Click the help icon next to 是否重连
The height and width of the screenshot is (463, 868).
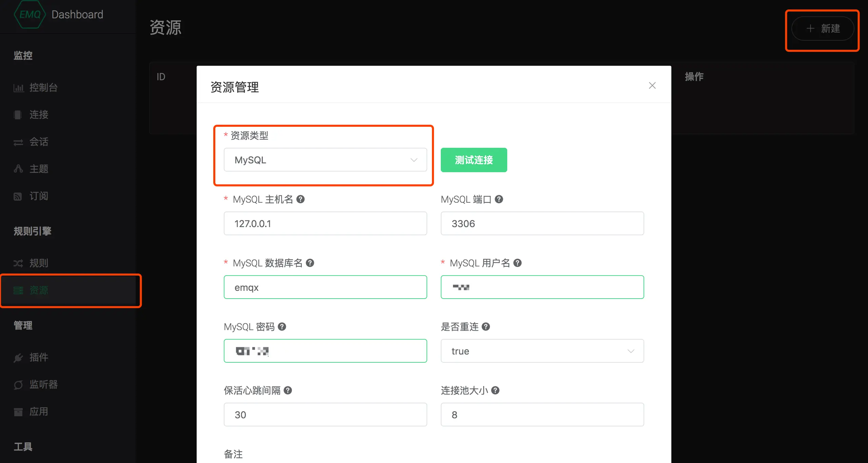point(486,327)
